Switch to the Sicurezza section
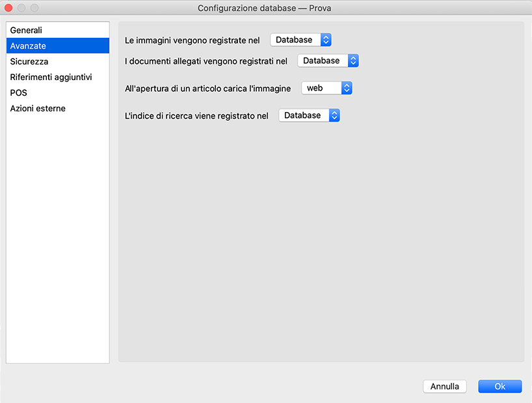The image size is (532, 403). click(x=29, y=62)
